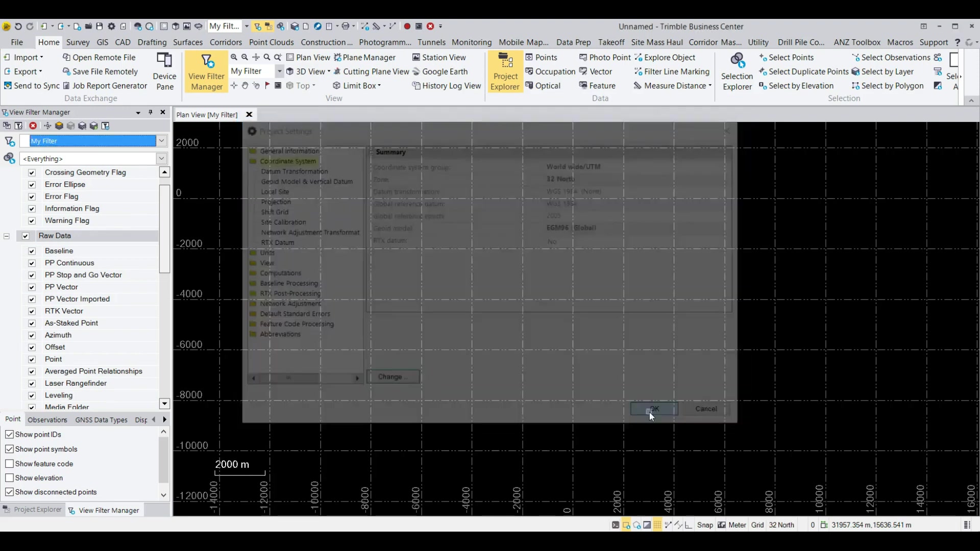Toggle the RTK Vector checkbox
The image size is (980, 551).
pos(32,311)
